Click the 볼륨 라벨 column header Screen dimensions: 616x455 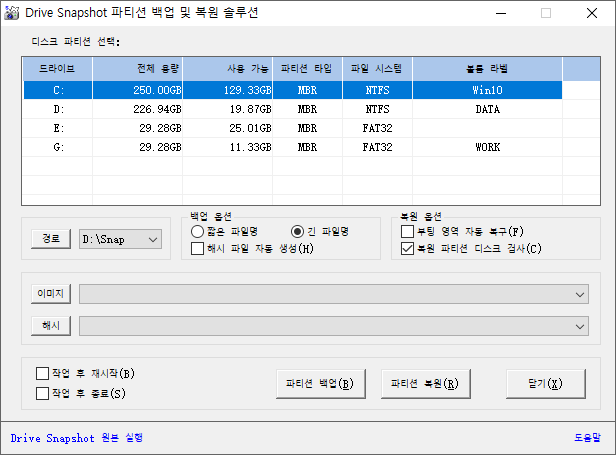coord(488,69)
